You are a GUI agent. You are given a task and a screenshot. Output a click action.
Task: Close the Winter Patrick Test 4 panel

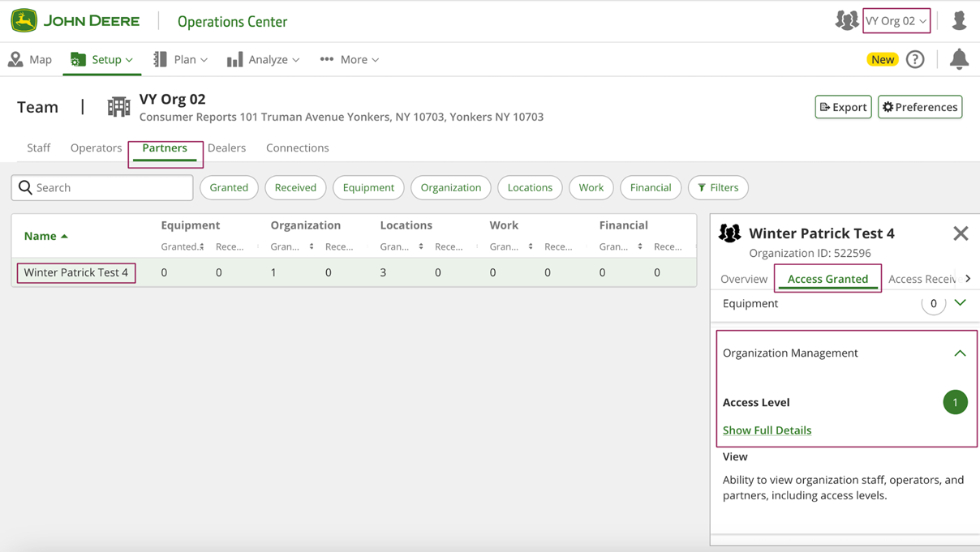[x=961, y=233]
